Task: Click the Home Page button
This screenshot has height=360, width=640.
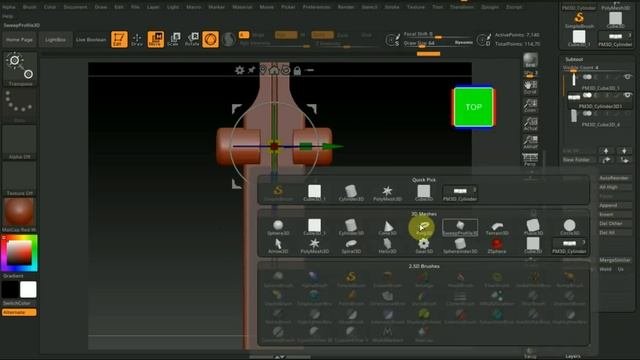Action: [x=19, y=40]
